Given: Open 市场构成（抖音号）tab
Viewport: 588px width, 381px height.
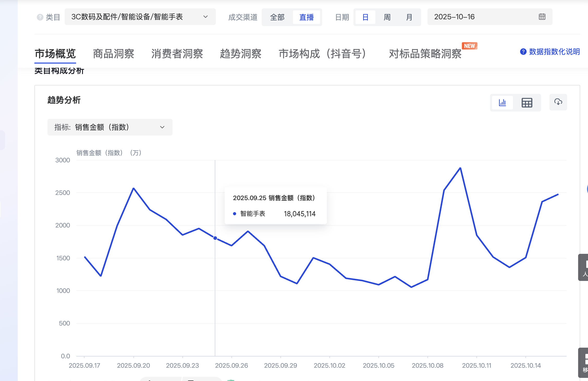Looking at the screenshot, I should (x=323, y=54).
